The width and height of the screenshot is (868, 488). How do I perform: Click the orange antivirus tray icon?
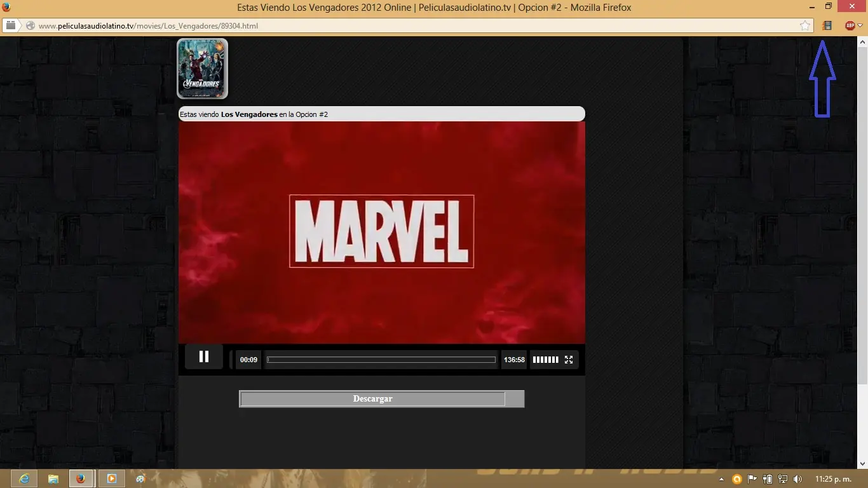(x=737, y=479)
